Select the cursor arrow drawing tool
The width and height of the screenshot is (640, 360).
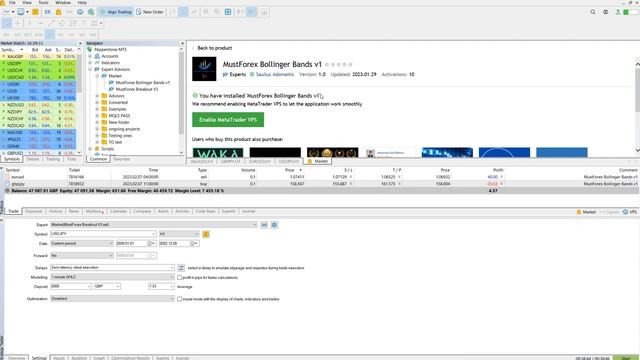pyautogui.click(x=7, y=23)
